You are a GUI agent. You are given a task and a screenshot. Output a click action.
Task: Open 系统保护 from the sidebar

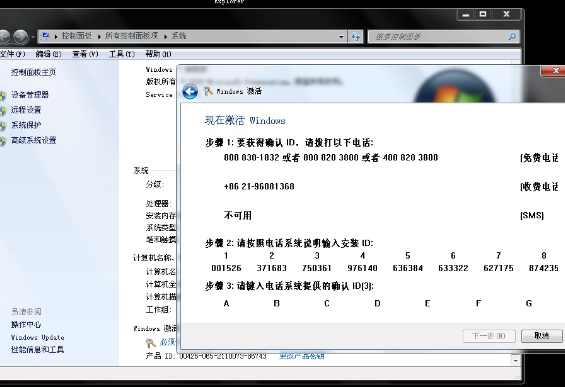[x=26, y=125]
